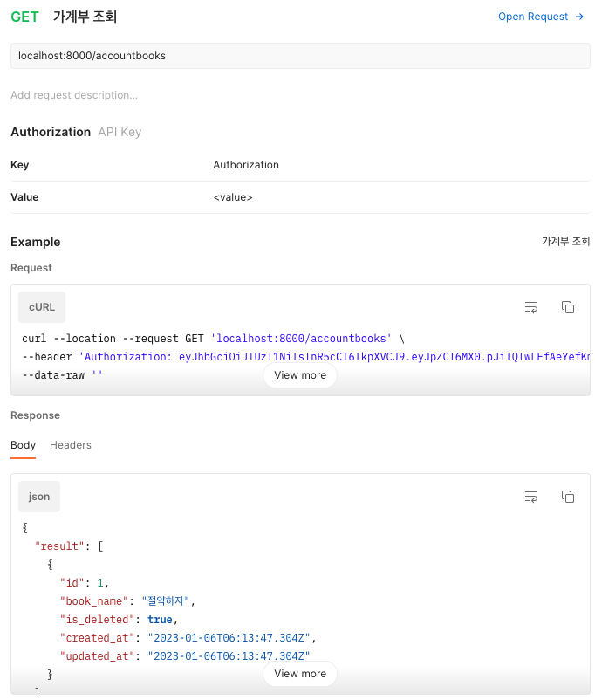Switch to the Headers tab
Screen dimensions: 595x700
coord(70,445)
